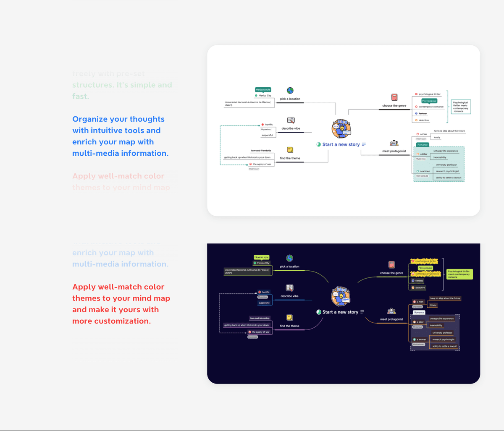Image resolution: width=504 pixels, height=431 pixels.
Task: Click the globe icon in the dark mind map
Action: [289, 258]
